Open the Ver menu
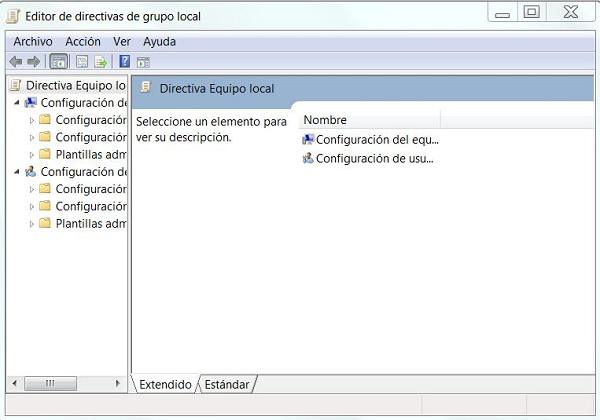600x420 pixels. 122,41
